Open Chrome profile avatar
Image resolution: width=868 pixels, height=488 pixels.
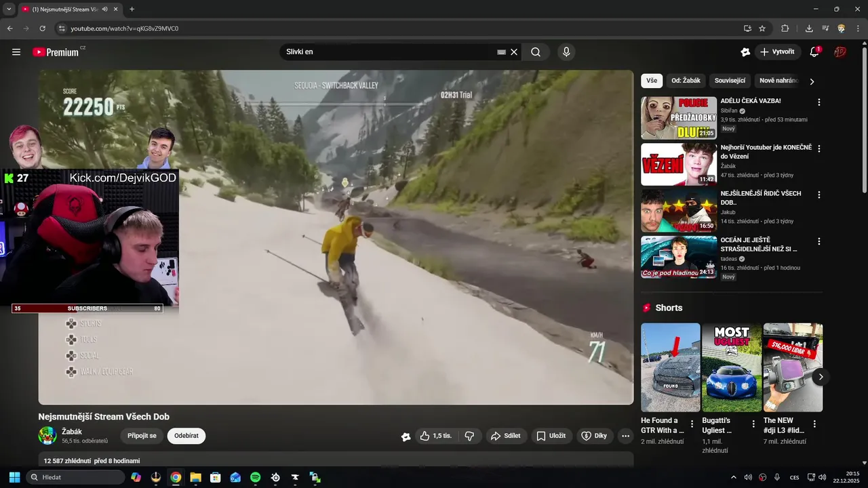(842, 28)
